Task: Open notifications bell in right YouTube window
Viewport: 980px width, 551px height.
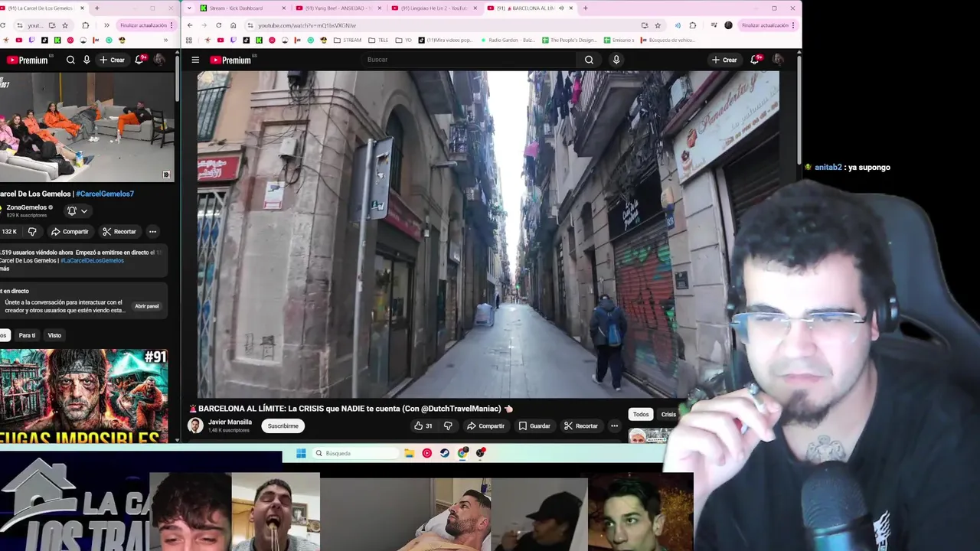Action: pyautogui.click(x=756, y=60)
